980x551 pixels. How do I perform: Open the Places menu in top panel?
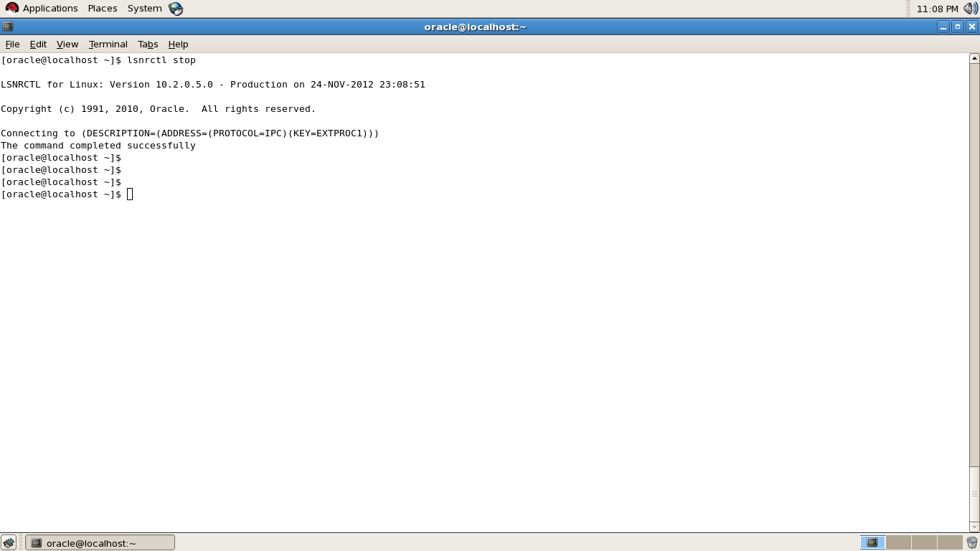point(103,9)
